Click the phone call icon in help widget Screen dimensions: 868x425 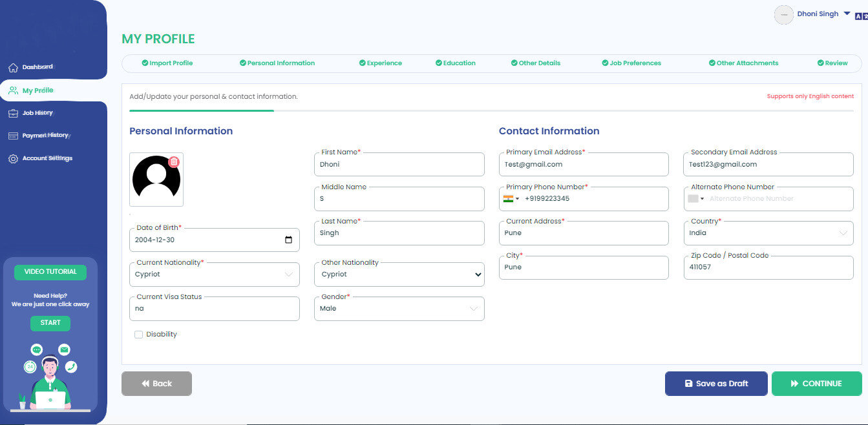point(71,367)
